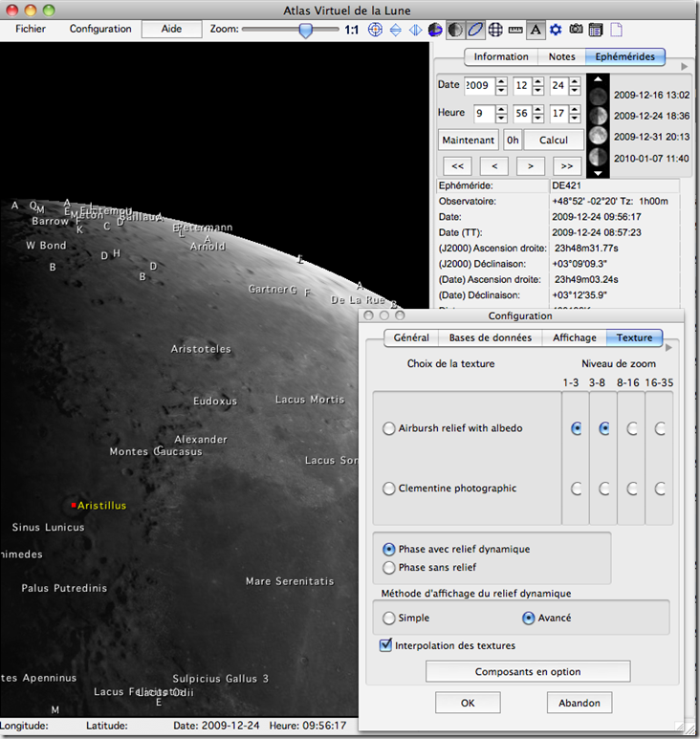Uncheck 'Interpolation des textures' checkbox
Viewport: 700px width, 739px height.
385,645
